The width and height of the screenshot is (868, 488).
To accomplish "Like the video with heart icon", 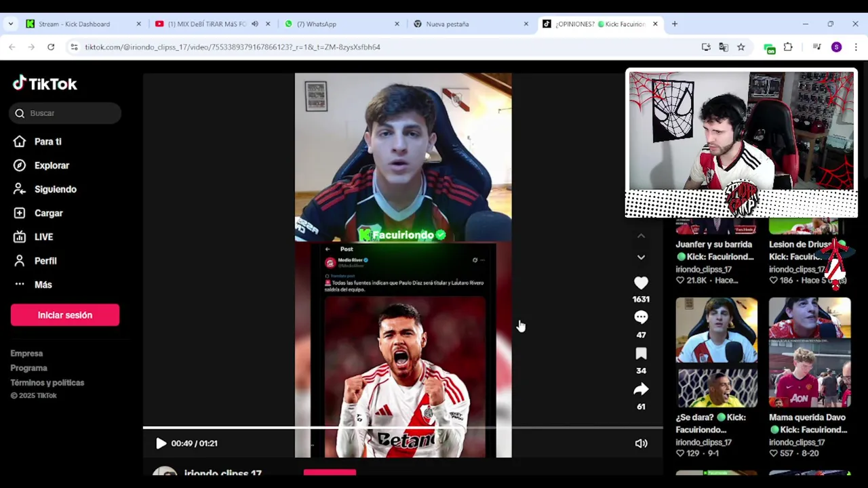I will pos(641,283).
